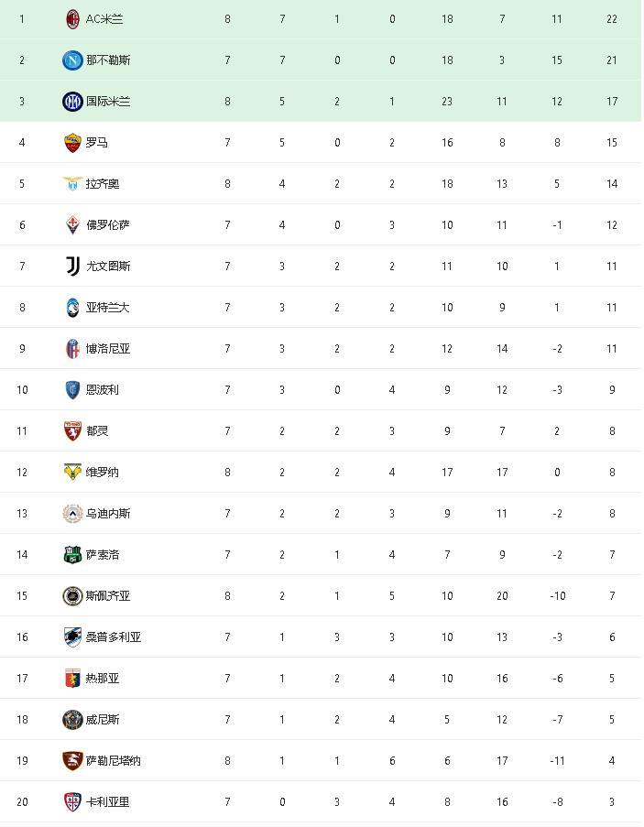Image resolution: width=644 pixels, height=827 pixels.
Task: Click the 卡利亚里 row's rank number 20
Action: coord(22,801)
